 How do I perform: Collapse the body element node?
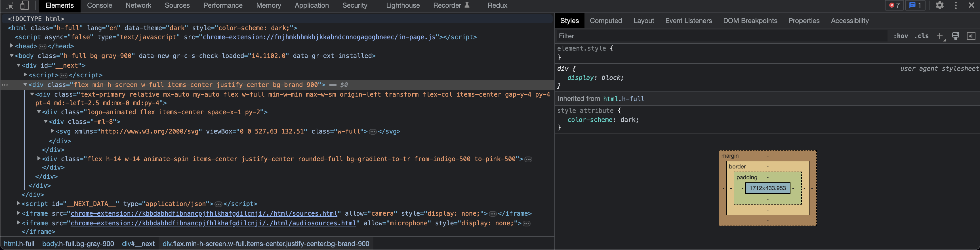12,56
